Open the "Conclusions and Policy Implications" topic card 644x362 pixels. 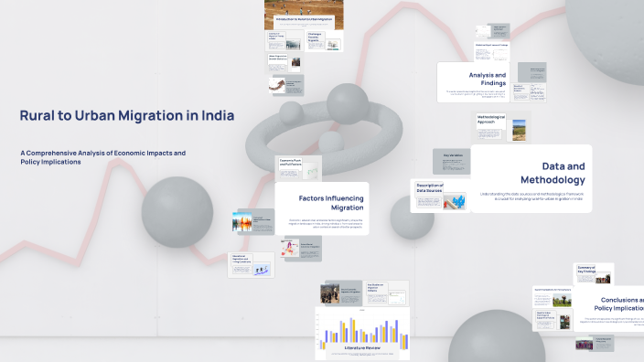pyautogui.click(x=608, y=309)
